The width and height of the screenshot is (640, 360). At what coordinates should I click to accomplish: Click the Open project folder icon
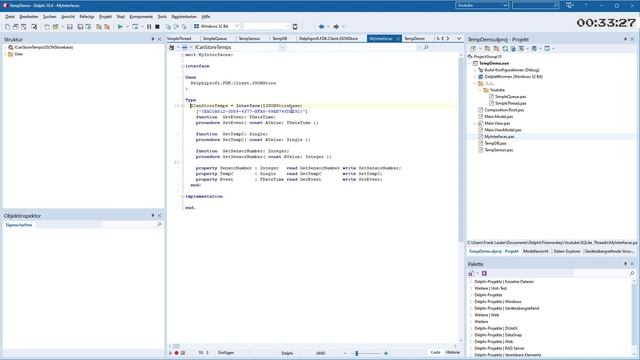(56, 27)
